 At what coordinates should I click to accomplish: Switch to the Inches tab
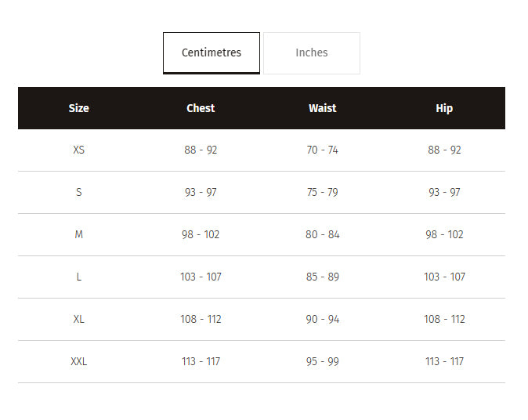coord(312,52)
